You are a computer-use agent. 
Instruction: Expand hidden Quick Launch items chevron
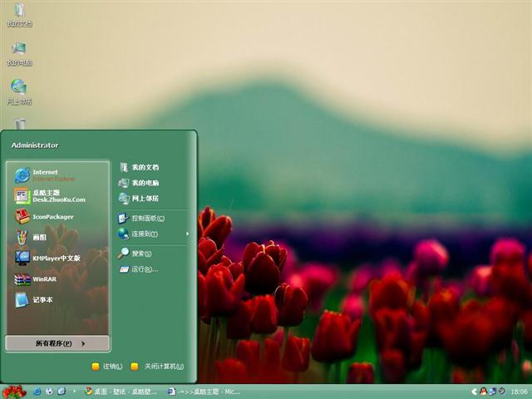click(74, 392)
